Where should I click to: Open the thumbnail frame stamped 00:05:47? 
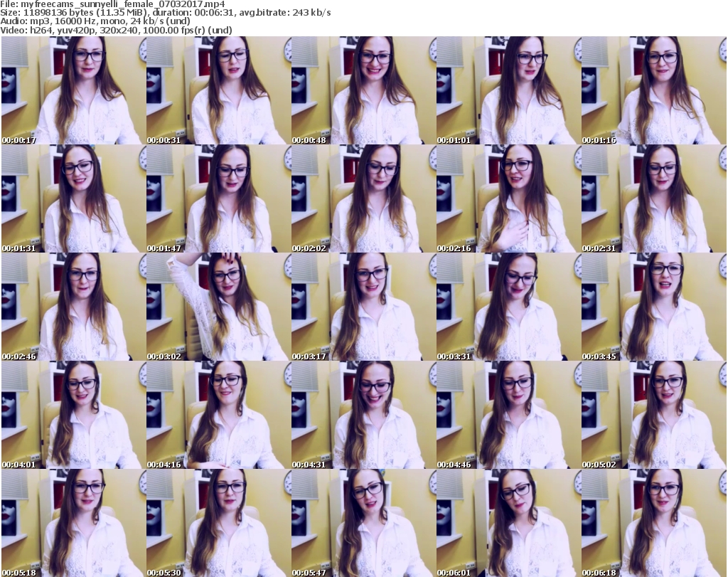click(363, 523)
